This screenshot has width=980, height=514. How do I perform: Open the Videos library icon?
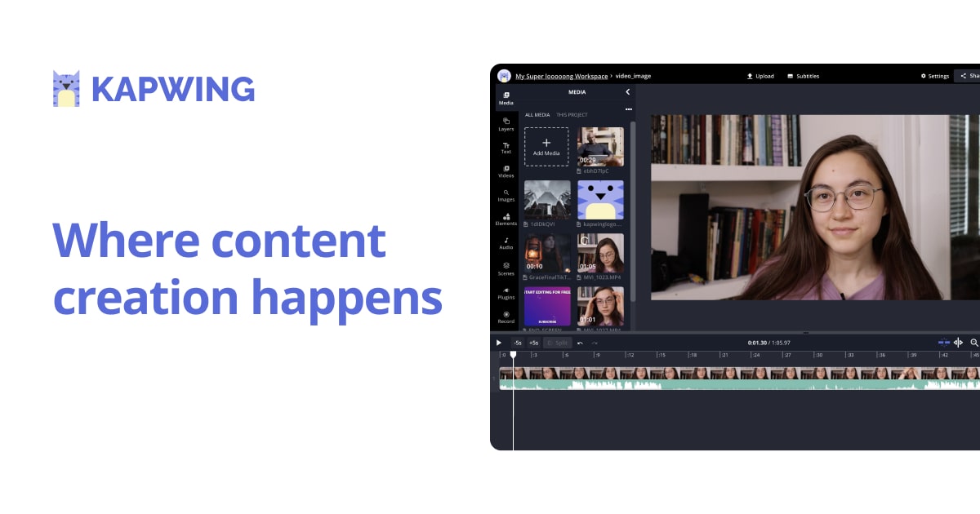(506, 171)
